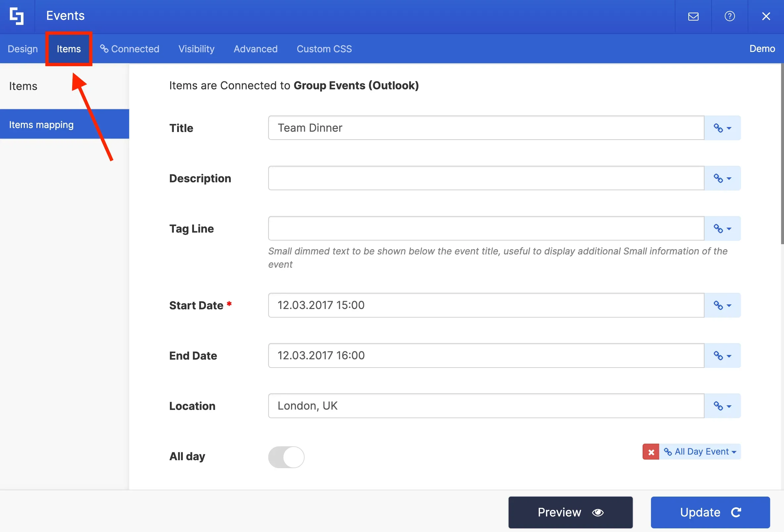Screen dimensions: 784x532
Task: Toggle the All day switch
Action: [x=286, y=457]
